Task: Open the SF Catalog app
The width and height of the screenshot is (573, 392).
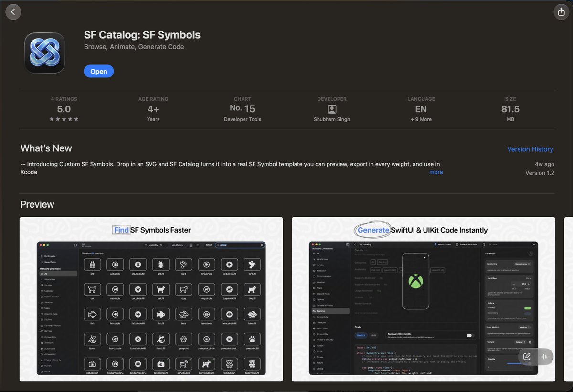Action: [x=99, y=71]
